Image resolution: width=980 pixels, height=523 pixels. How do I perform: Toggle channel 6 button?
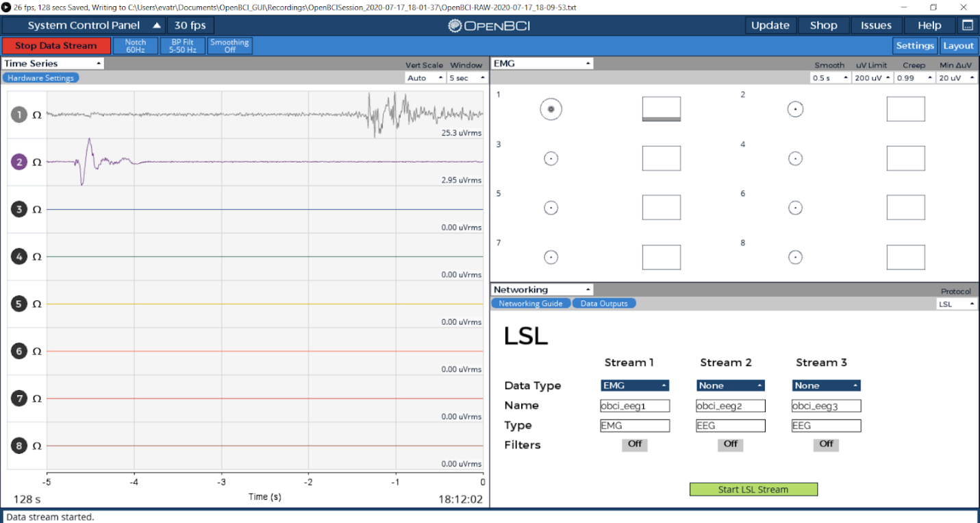click(x=19, y=351)
